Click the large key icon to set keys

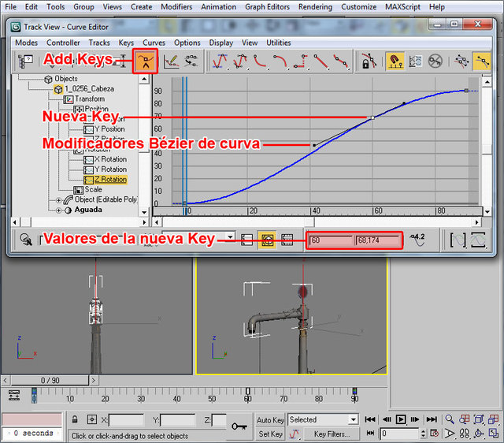pos(239,426)
